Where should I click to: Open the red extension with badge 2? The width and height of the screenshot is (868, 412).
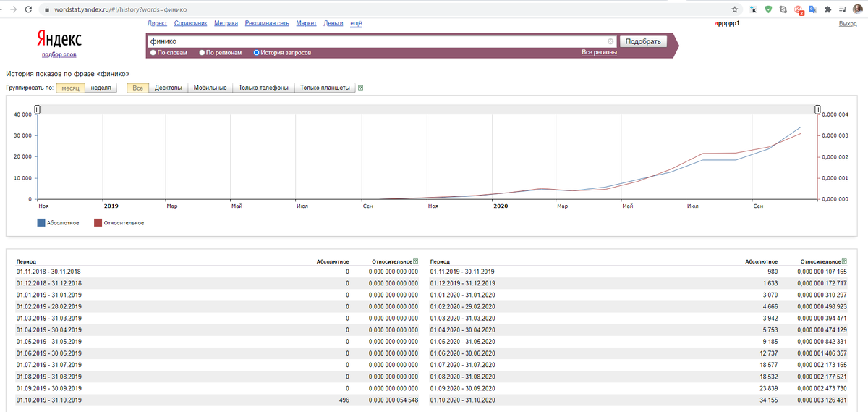point(799,10)
